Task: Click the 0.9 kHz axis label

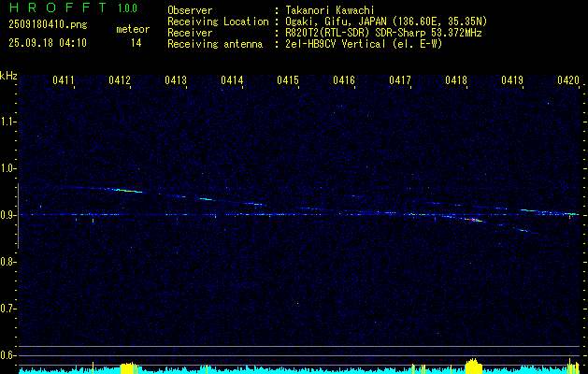Action: pyautogui.click(x=7, y=215)
